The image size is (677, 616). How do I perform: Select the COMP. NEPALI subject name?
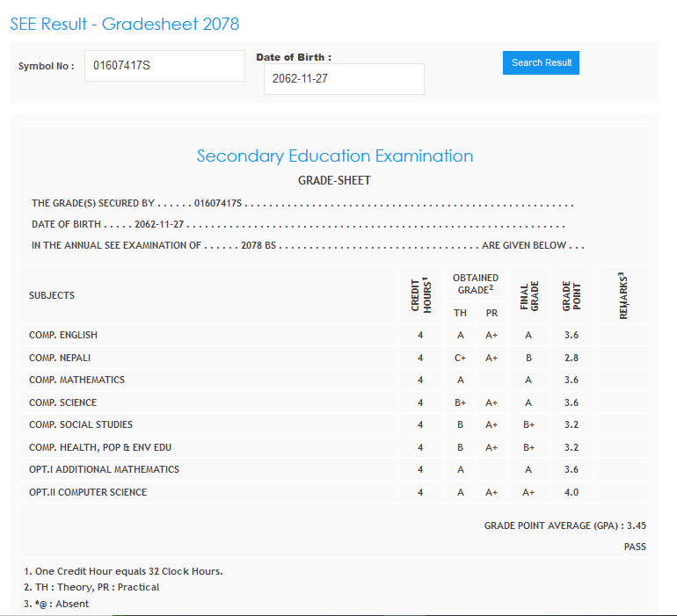click(60, 358)
